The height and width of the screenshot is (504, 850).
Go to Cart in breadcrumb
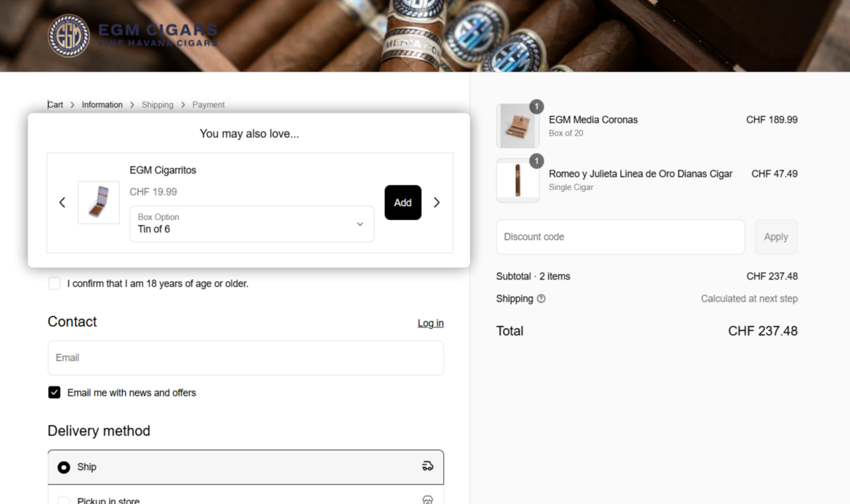click(x=55, y=105)
